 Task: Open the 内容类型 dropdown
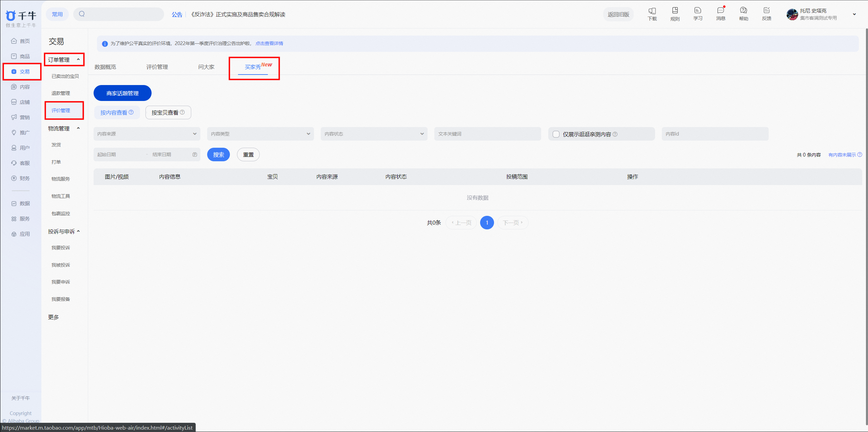260,134
